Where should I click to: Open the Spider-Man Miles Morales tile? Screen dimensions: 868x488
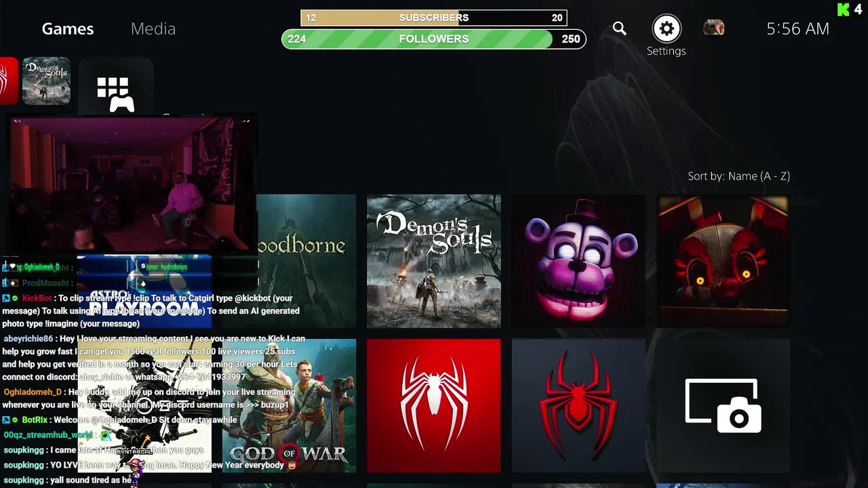point(578,405)
